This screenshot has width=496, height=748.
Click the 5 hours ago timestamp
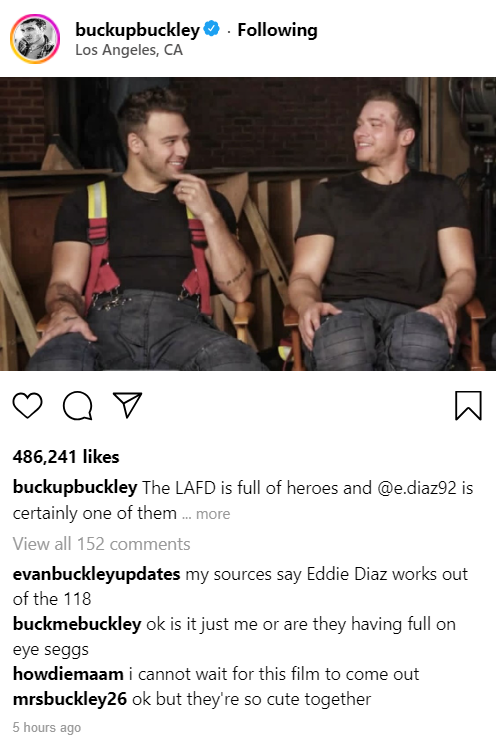[47, 727]
